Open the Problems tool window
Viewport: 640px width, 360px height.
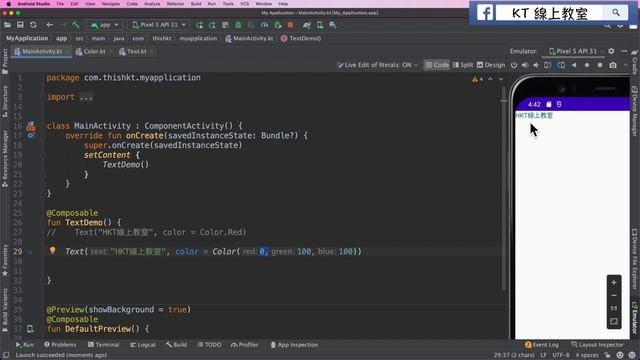coord(60,345)
